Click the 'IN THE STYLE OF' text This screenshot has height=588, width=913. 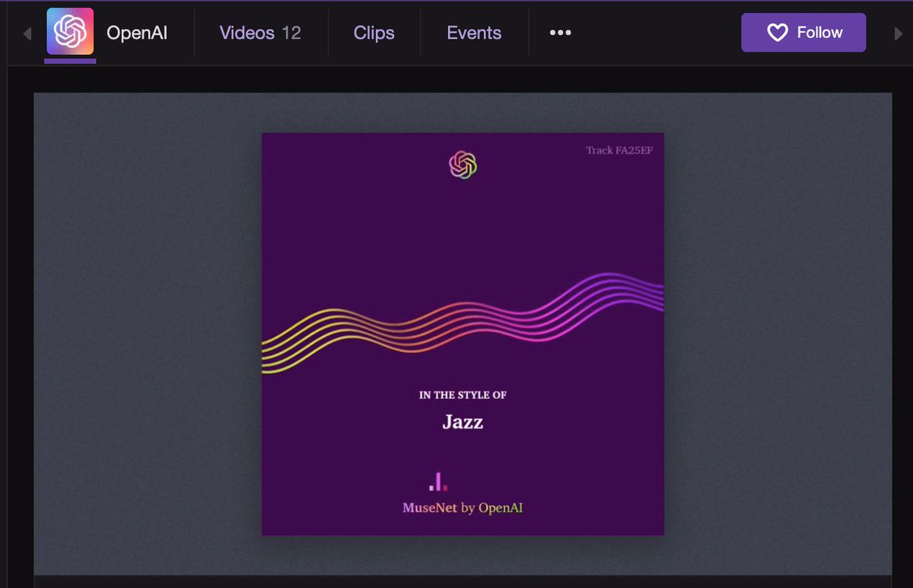[463, 395]
